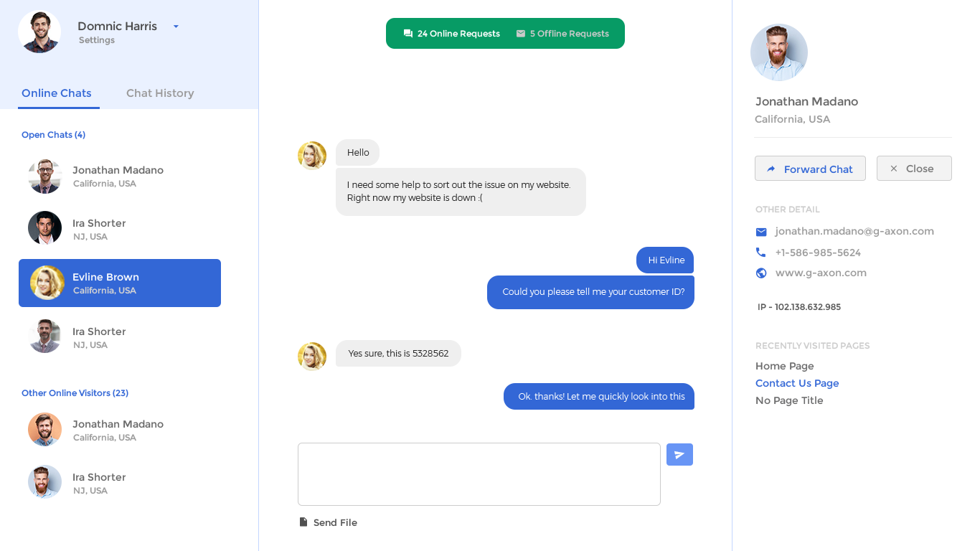The height and width of the screenshot is (551, 980).
Task: Stay on the Online Chats tab
Action: point(57,93)
